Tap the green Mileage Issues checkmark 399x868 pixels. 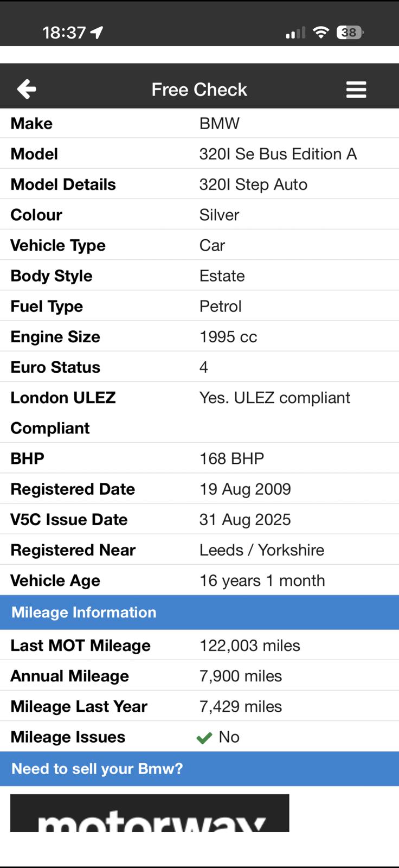click(204, 738)
